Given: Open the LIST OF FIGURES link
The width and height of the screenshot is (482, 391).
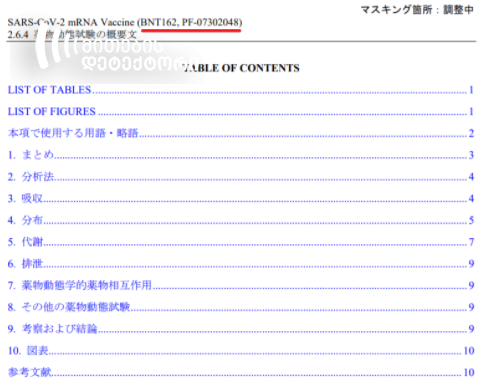Looking at the screenshot, I should (52, 112).
